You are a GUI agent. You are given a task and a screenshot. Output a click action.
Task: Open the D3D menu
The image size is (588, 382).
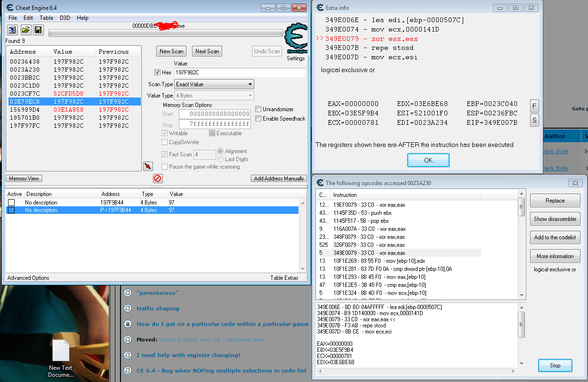pos(64,18)
